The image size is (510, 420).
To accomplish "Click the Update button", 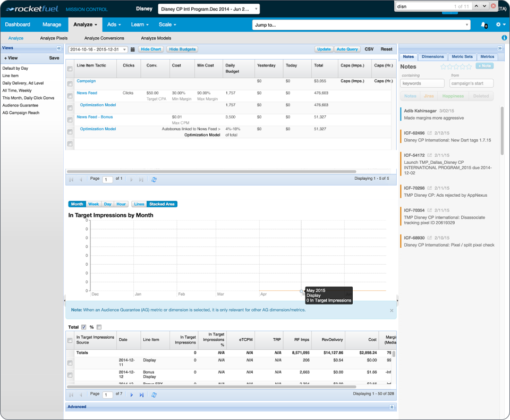I will [324, 49].
